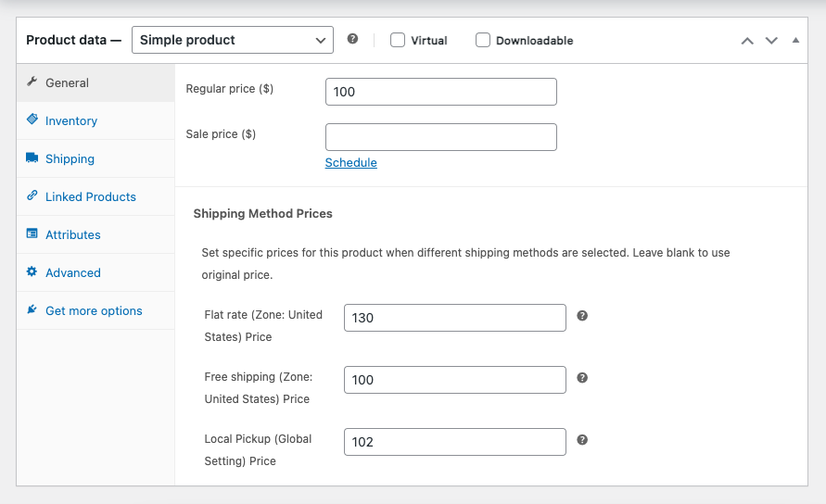Click the Linked Products chain icon
The width and height of the screenshot is (826, 504).
point(32,195)
